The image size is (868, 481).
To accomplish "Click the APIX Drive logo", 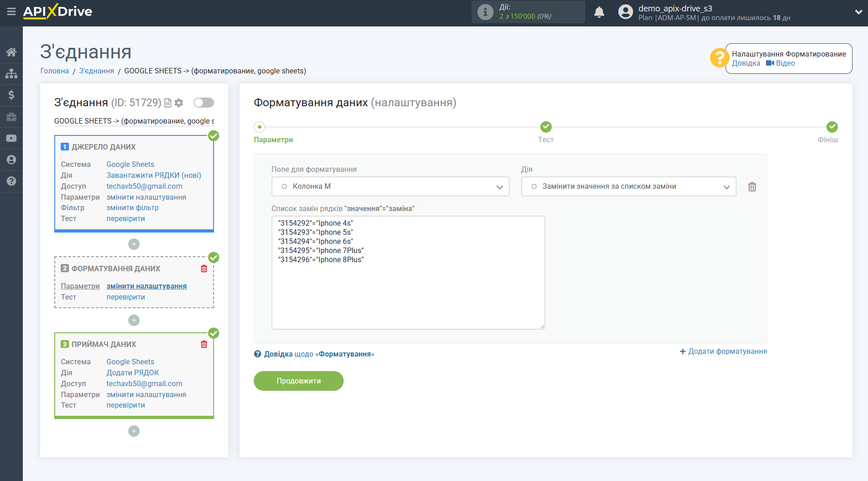I will (x=58, y=11).
